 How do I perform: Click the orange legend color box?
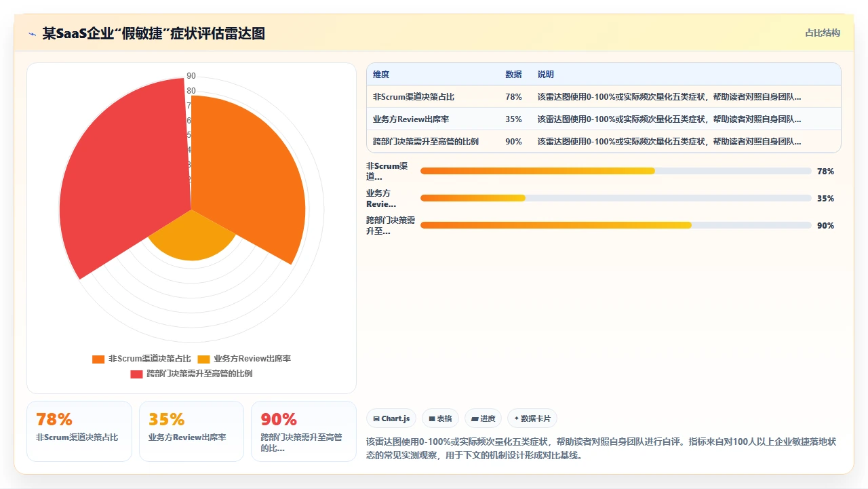(98, 359)
